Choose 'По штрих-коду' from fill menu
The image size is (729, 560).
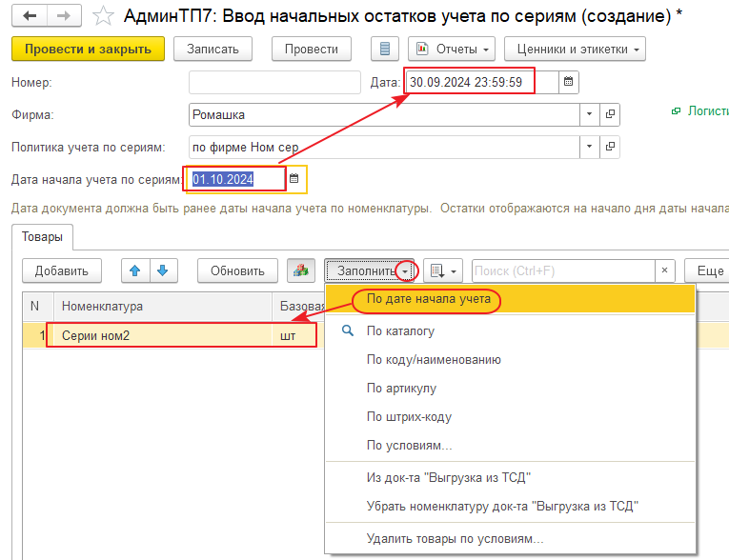pos(409,416)
